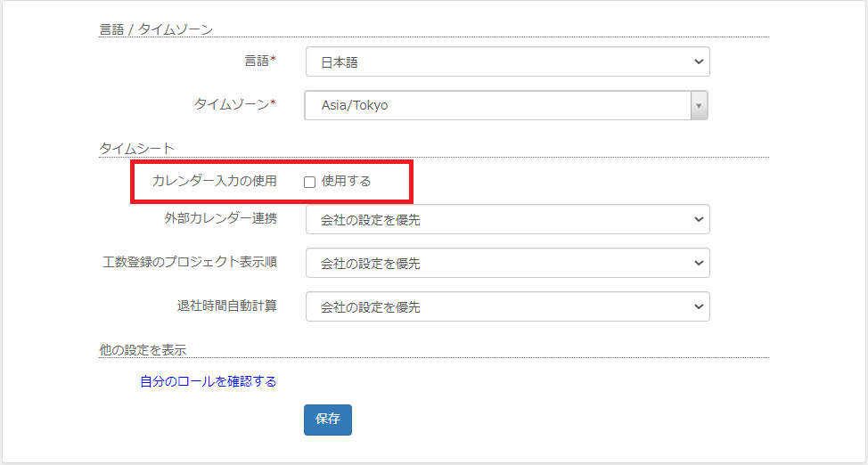Select the タイムシート section heading
The width and height of the screenshot is (868, 465).
(136, 149)
